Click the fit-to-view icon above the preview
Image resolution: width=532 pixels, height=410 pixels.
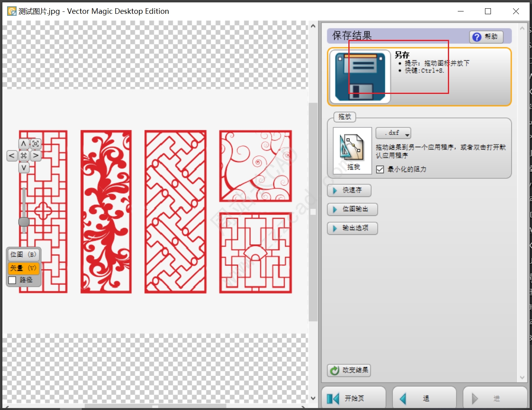click(36, 144)
